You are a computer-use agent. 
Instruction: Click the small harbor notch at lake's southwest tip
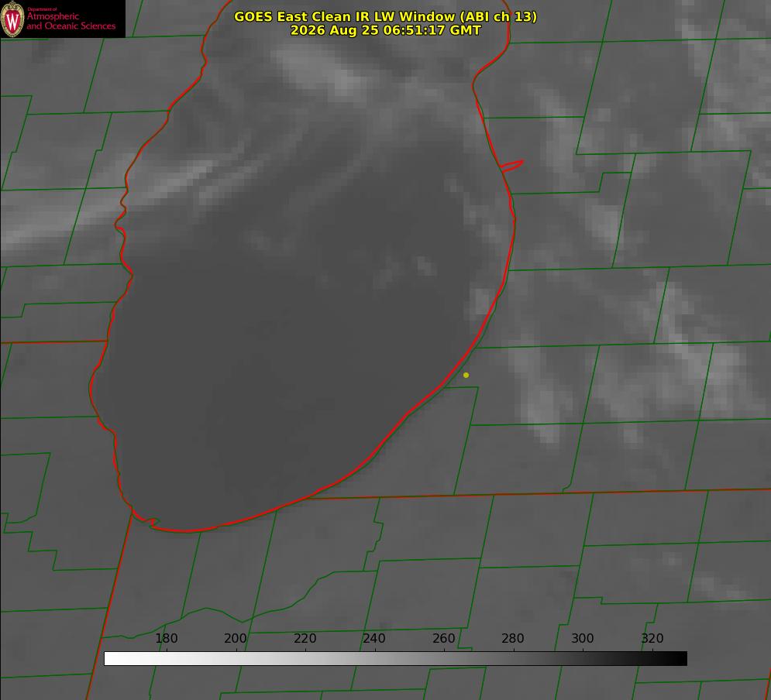150,522
